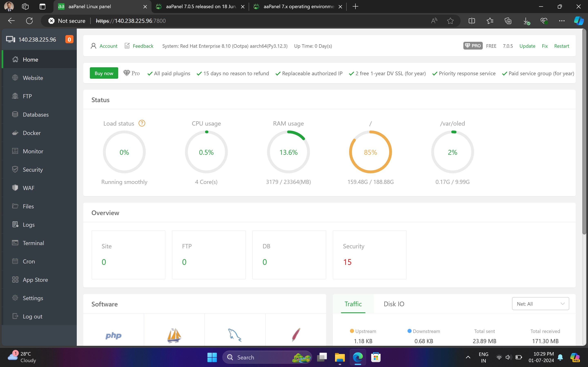Click the sailboat software icon

(174, 335)
